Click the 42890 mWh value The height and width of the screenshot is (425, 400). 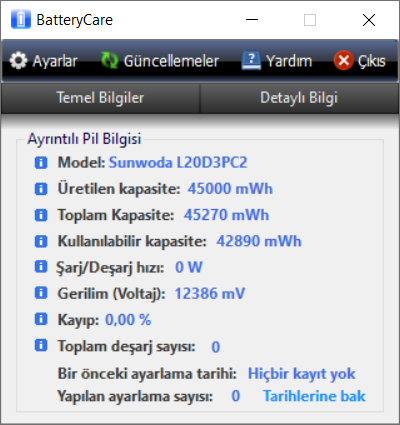tap(259, 241)
